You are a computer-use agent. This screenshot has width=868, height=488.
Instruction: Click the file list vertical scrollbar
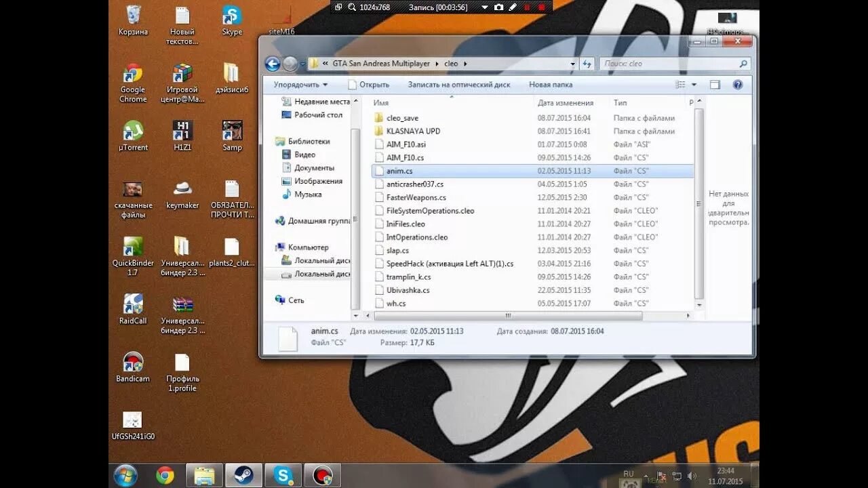click(x=699, y=204)
